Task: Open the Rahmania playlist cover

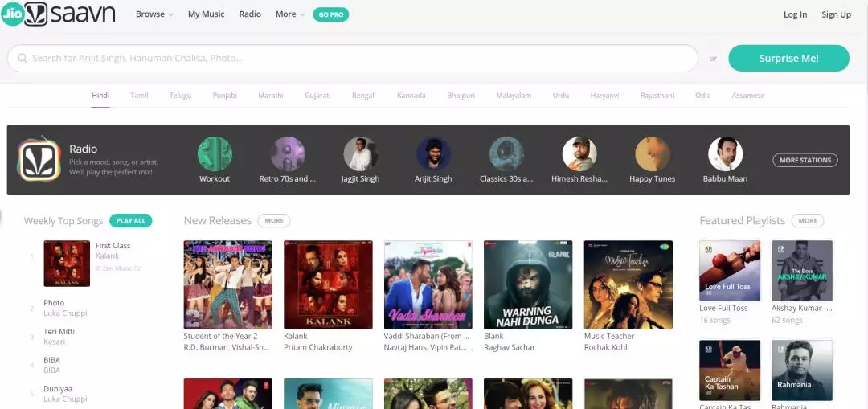Action: pyautogui.click(x=802, y=370)
